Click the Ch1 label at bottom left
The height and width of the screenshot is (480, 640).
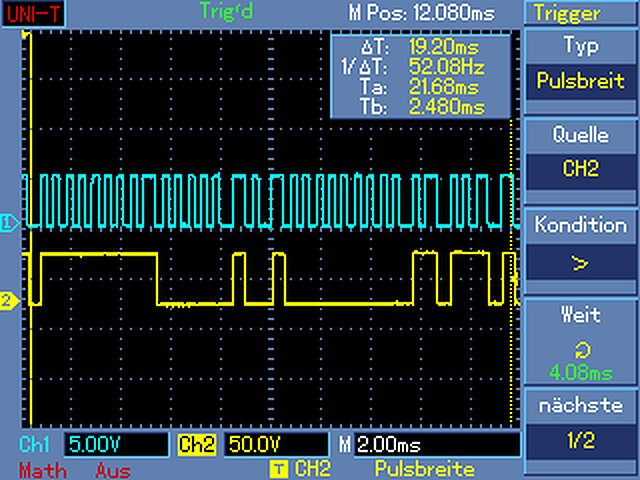[x=35, y=444]
